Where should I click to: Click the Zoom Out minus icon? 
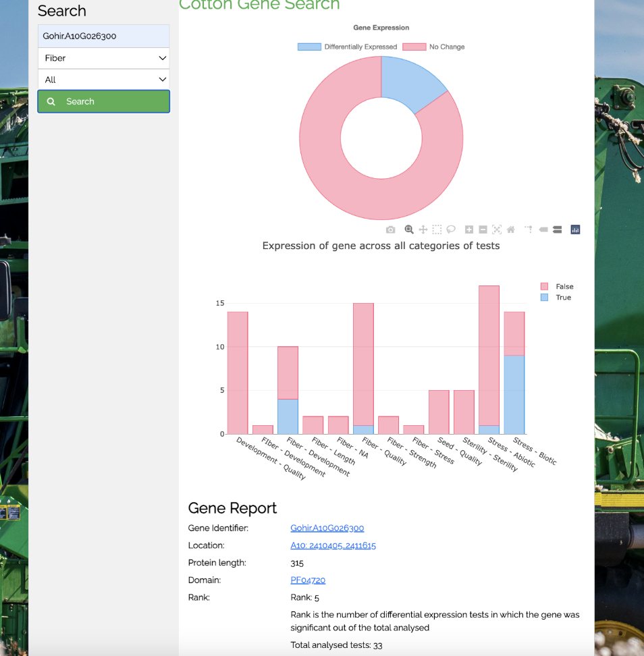[483, 229]
